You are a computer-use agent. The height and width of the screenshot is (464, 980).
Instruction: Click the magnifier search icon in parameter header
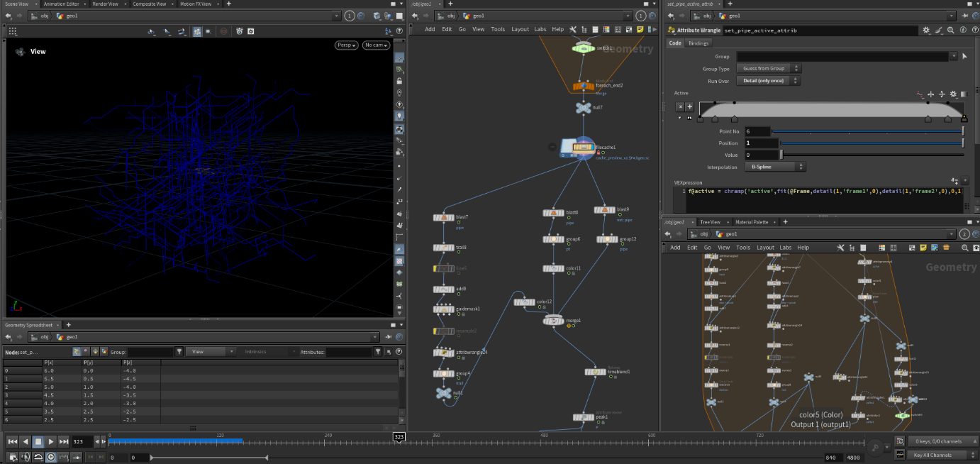tap(950, 31)
